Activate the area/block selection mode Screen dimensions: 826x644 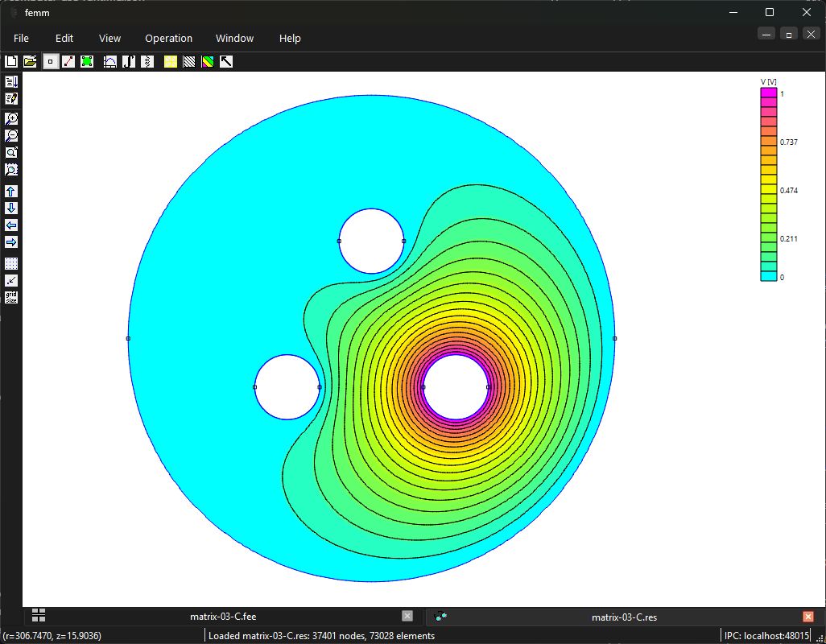pos(87,62)
